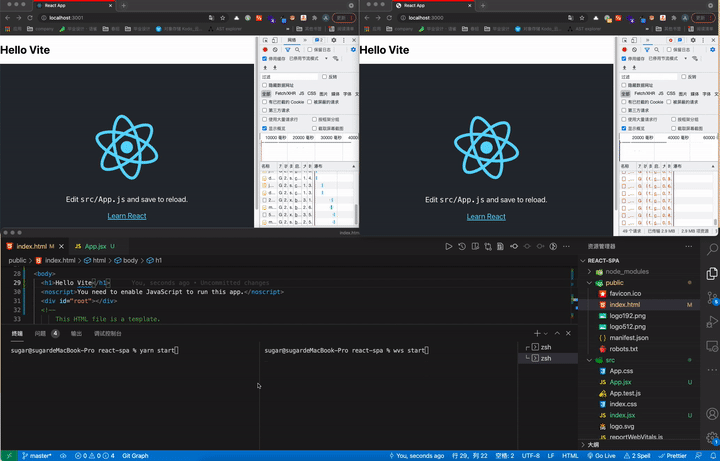Open file timeline history icon in editor toolbar
This screenshot has width=720, height=461.
point(462,247)
